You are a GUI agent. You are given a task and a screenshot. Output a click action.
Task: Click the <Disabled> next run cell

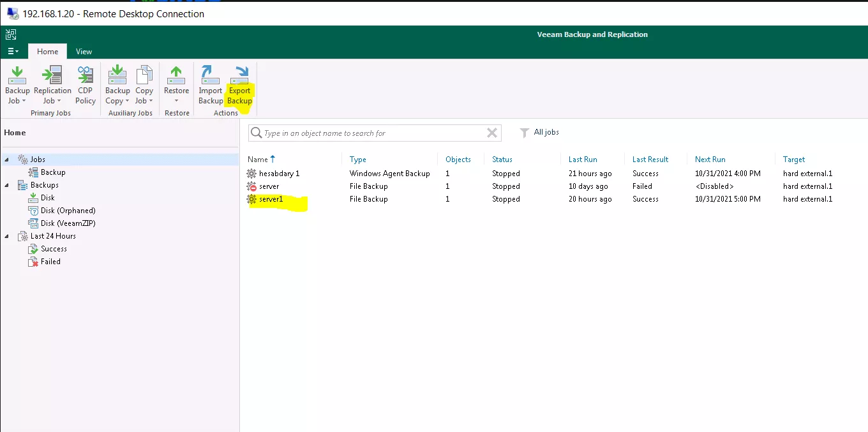coord(714,186)
